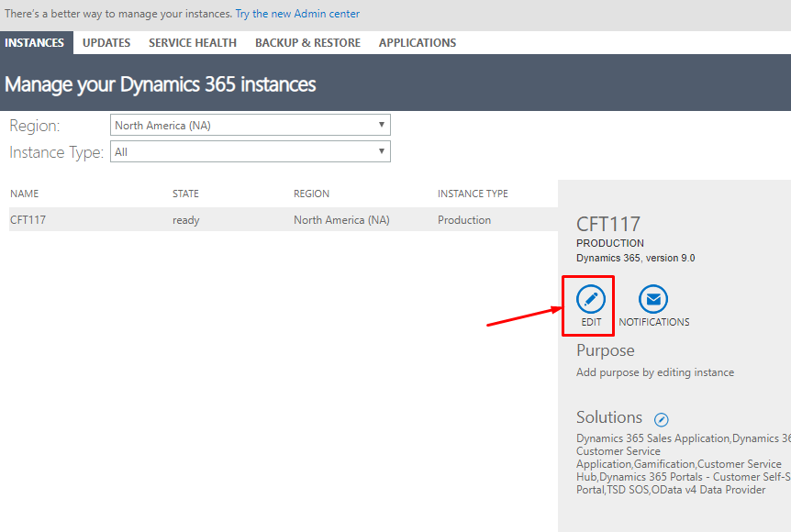Select the INSTANCES tab
The width and height of the screenshot is (791, 532).
click(x=36, y=42)
